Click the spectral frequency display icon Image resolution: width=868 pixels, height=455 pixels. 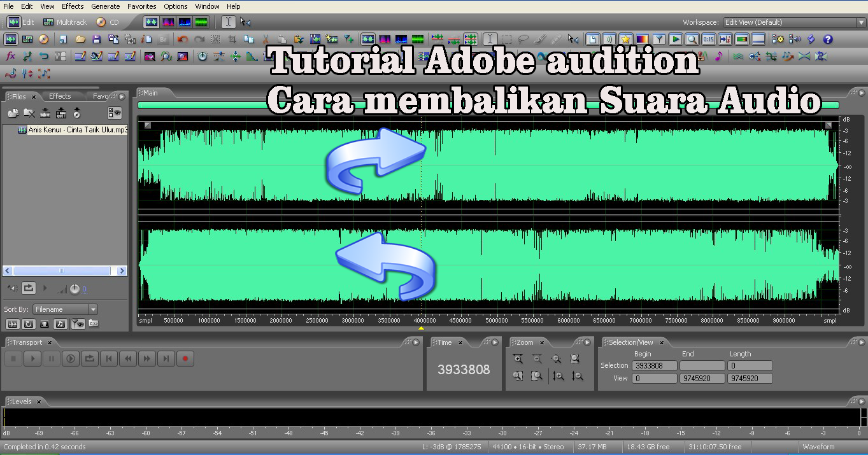click(x=168, y=22)
